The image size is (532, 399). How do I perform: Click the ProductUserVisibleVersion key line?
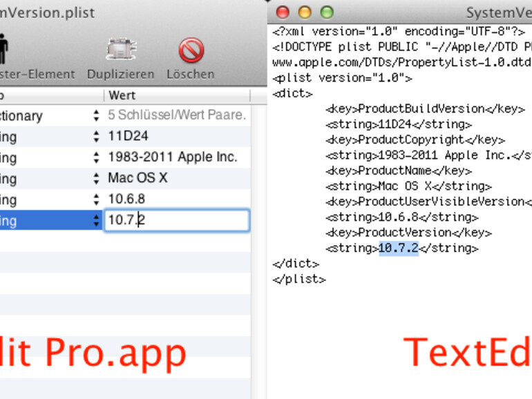[429, 202]
